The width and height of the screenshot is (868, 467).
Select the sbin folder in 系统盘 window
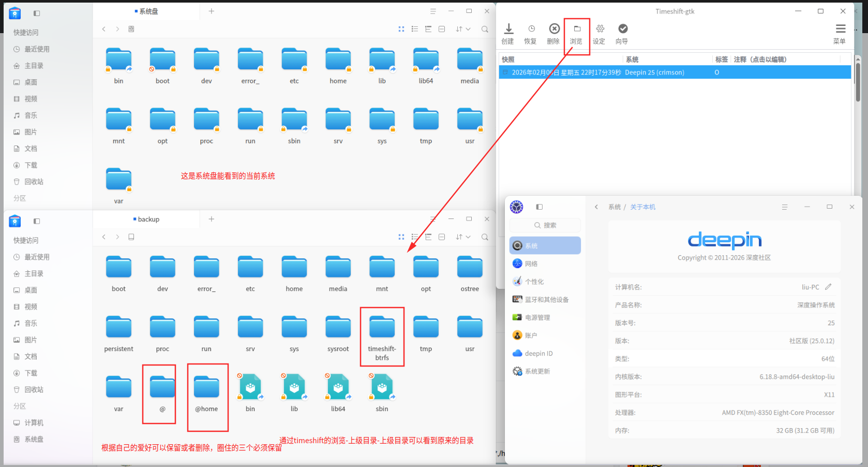point(294,126)
